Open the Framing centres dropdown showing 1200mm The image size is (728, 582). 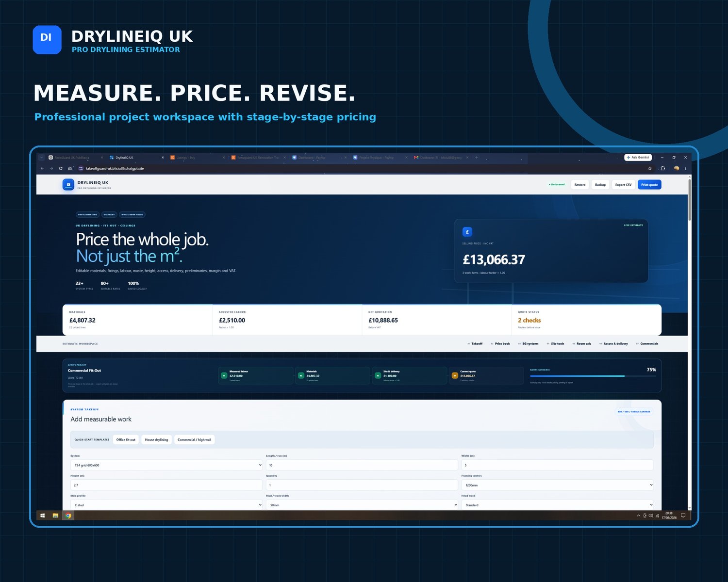click(x=558, y=485)
